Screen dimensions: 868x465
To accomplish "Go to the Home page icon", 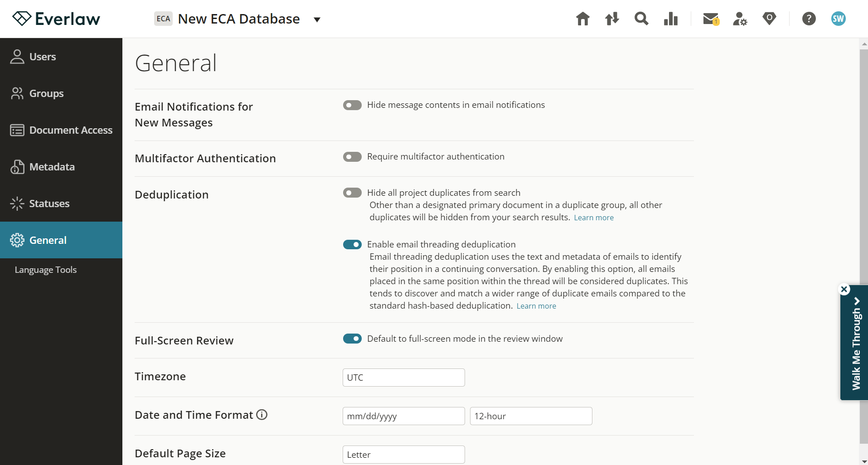I will (583, 19).
